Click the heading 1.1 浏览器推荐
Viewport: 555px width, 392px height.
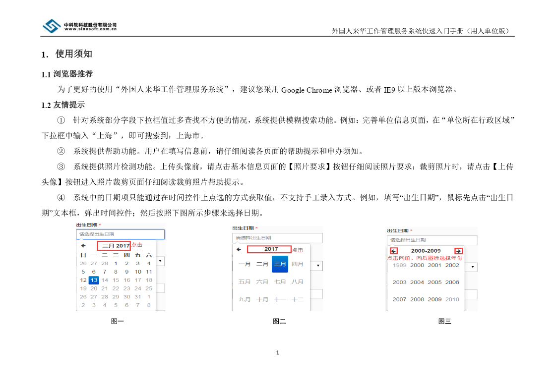click(x=67, y=74)
